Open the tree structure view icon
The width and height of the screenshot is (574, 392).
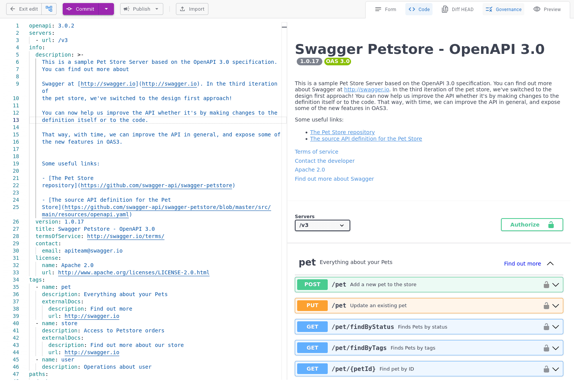(x=49, y=9)
